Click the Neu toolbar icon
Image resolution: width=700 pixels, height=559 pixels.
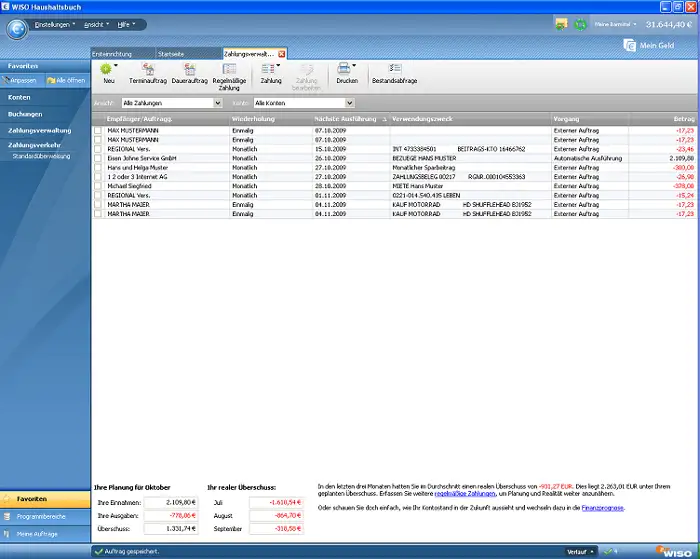tap(107, 69)
